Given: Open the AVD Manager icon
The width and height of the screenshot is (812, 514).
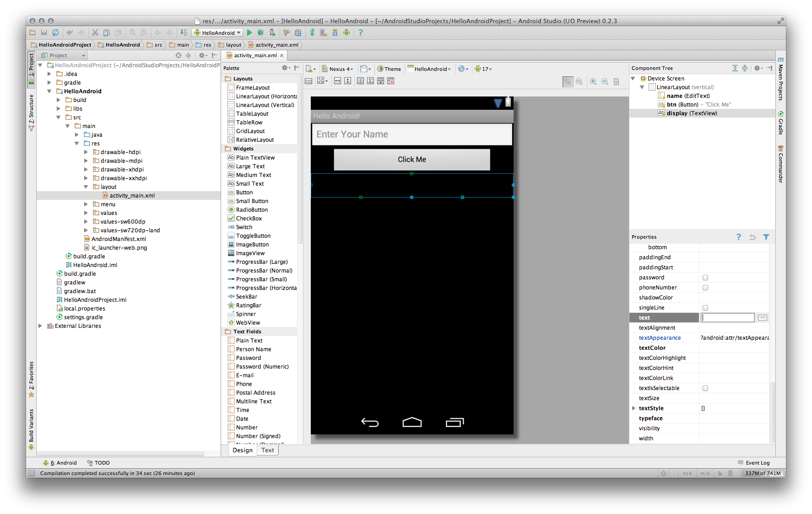Looking at the screenshot, I should tap(324, 32).
